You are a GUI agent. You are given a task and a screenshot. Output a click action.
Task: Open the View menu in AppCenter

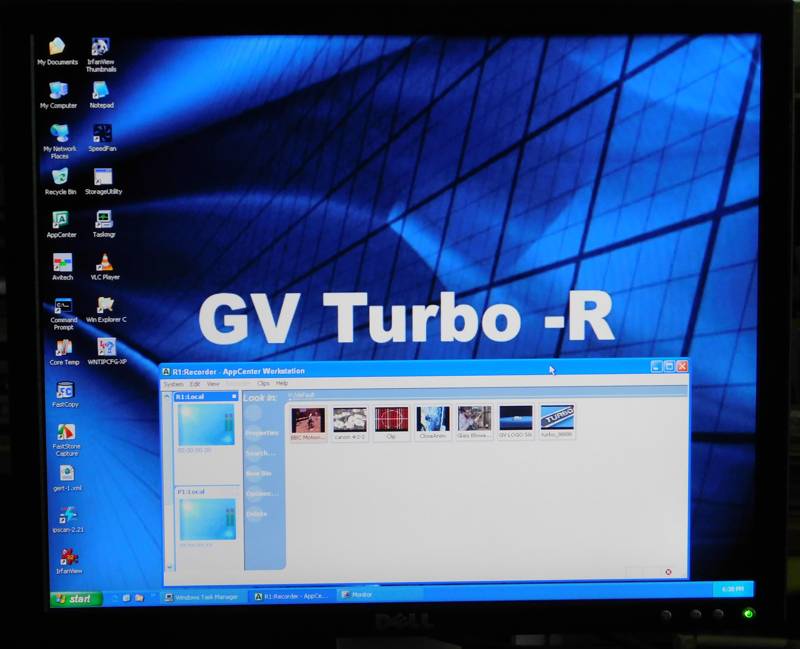[213, 384]
